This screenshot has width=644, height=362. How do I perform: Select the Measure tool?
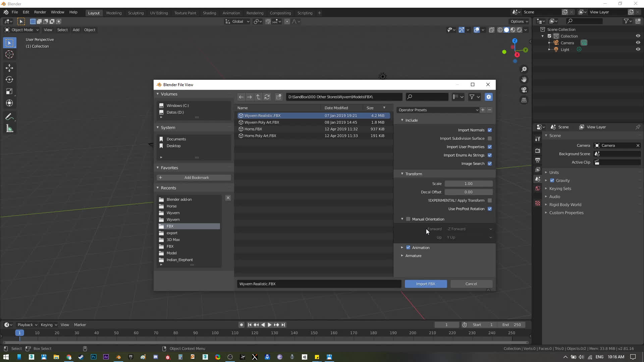click(x=9, y=129)
